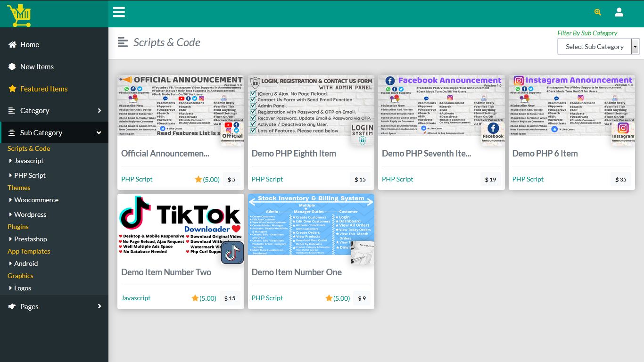The height and width of the screenshot is (362, 644).
Task: Click PHP Script link on Demo Item Number One
Action: [x=267, y=298]
